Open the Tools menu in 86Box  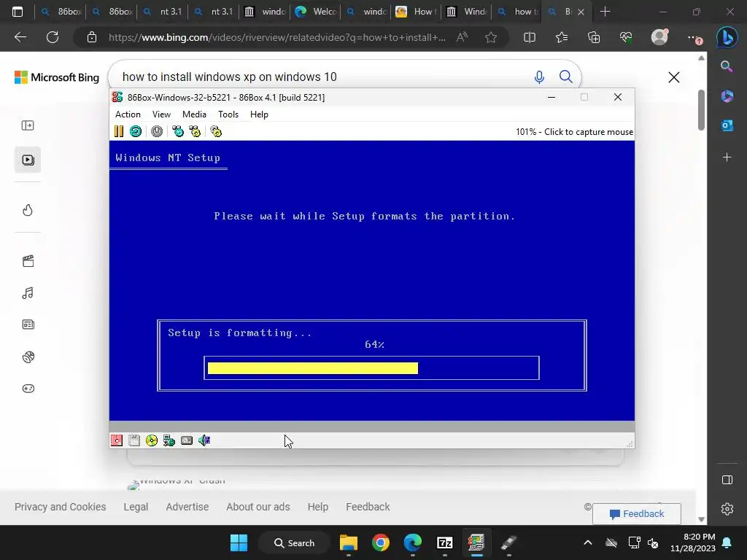point(228,114)
